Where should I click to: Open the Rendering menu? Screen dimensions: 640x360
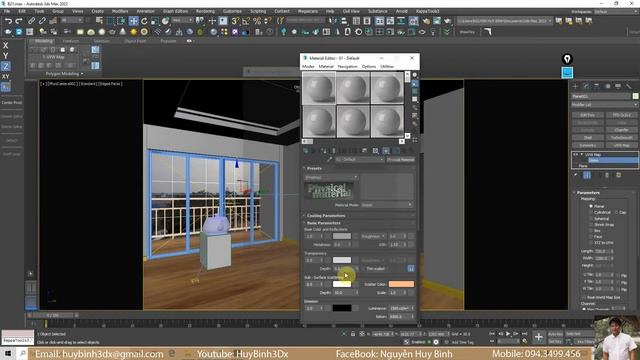[x=205, y=11]
